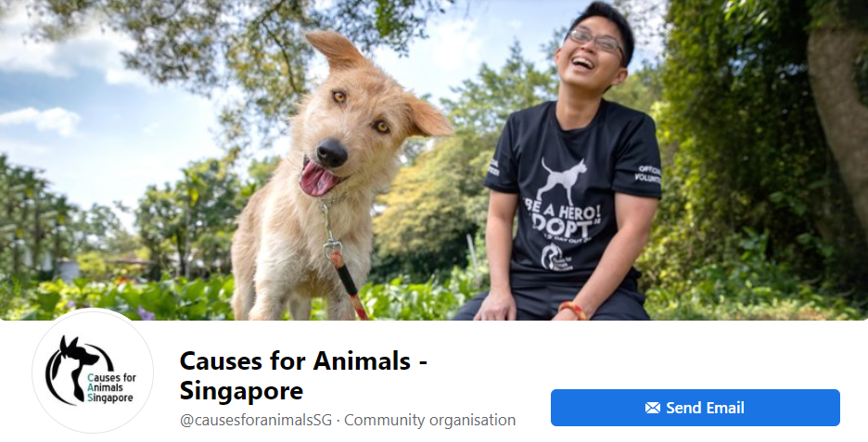Click the envelope icon beside Send Email

click(653, 409)
